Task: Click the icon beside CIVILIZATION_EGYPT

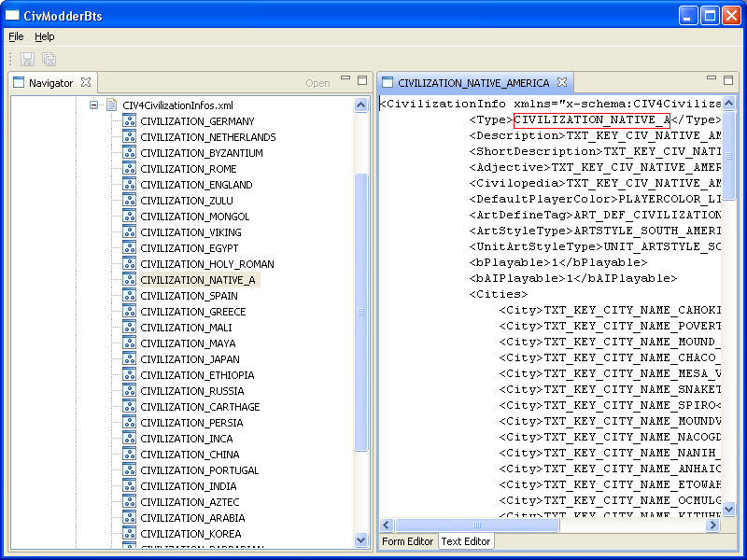Action: 129,247
